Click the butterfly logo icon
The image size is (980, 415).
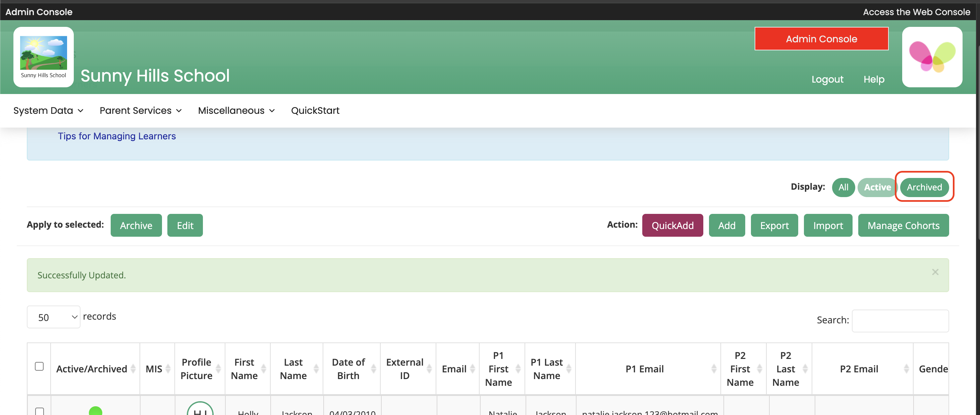pyautogui.click(x=932, y=57)
